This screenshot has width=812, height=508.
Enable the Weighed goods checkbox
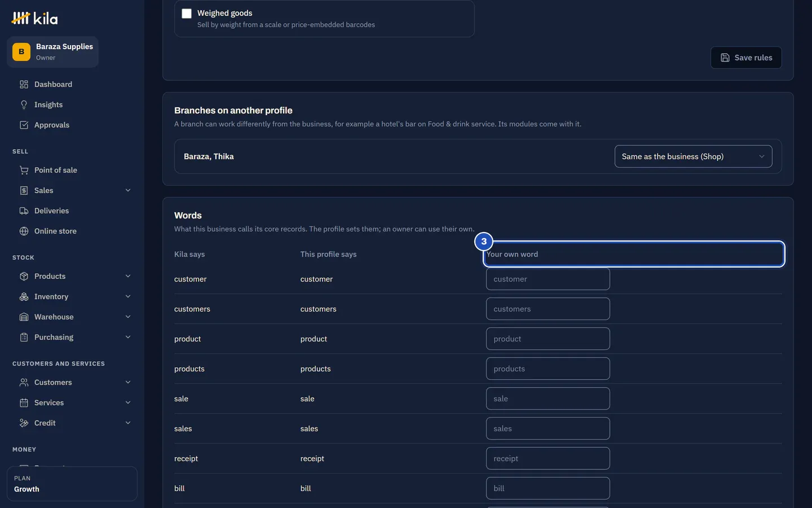coord(187,14)
